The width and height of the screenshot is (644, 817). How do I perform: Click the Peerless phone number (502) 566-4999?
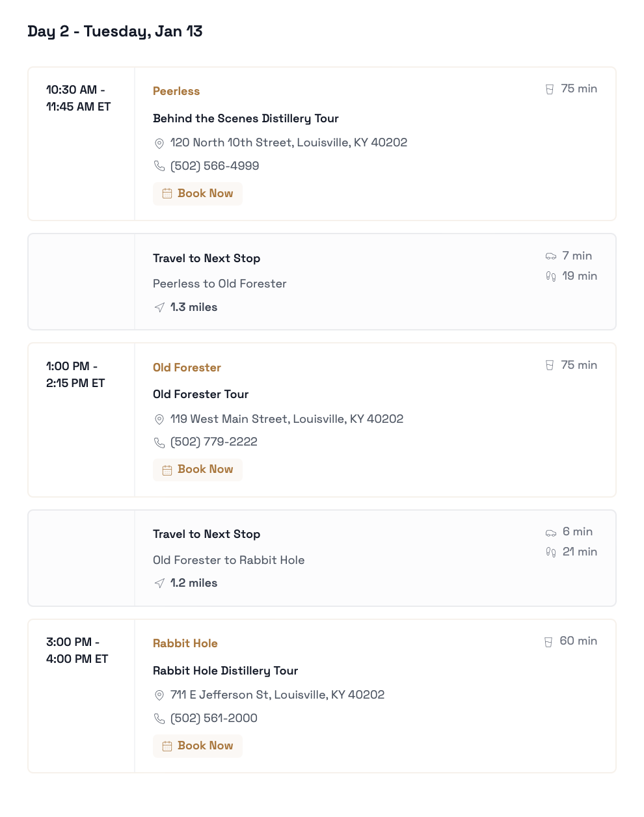click(x=215, y=166)
